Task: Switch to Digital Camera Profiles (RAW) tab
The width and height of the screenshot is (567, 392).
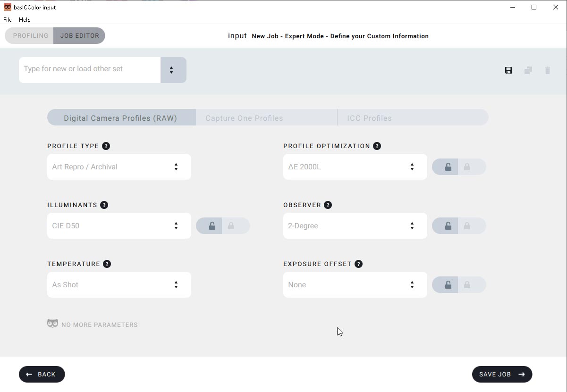Action: coord(121,117)
